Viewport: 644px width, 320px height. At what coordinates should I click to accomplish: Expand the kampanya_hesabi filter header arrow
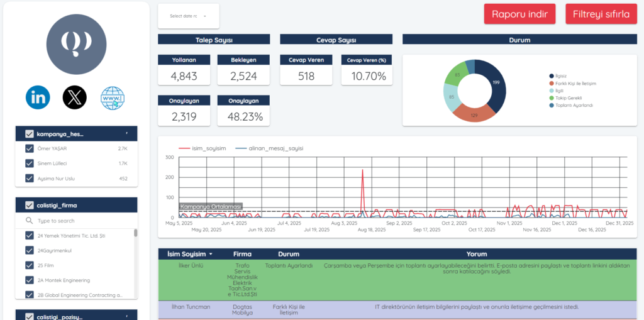click(127, 133)
